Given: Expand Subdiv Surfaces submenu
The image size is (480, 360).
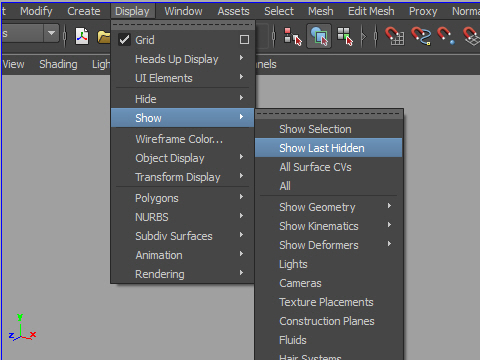Looking at the screenshot, I should pyautogui.click(x=182, y=236).
